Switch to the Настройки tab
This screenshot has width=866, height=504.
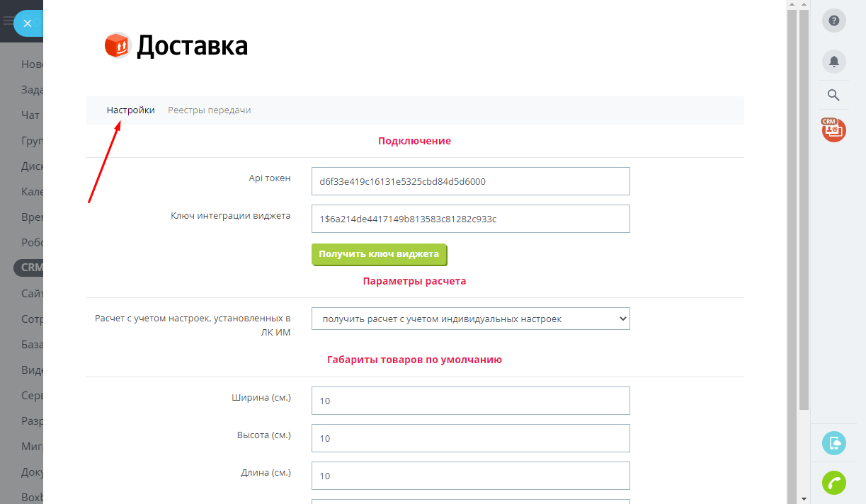[x=130, y=110]
